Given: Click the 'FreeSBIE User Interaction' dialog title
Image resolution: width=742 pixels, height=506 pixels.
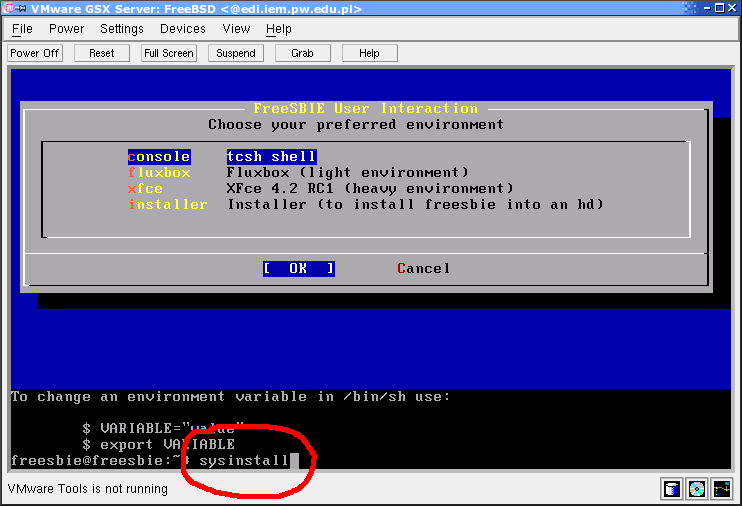Looking at the screenshot, I should (x=365, y=108).
